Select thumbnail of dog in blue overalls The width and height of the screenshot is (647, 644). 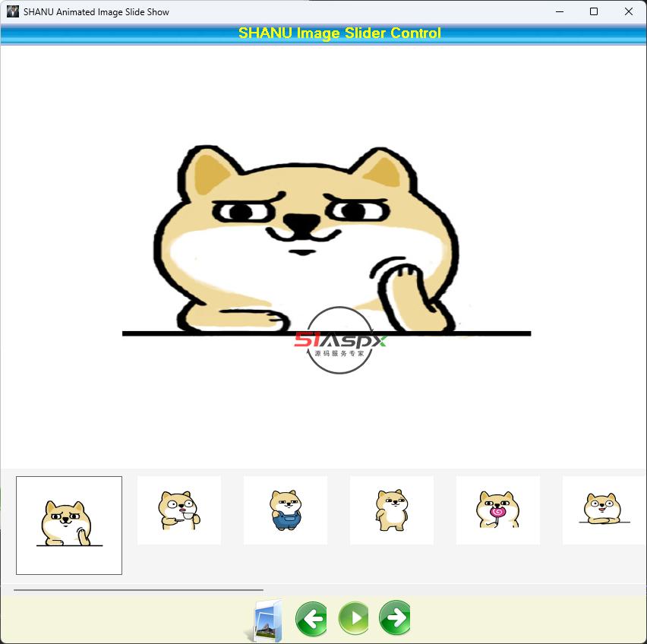[285, 510]
